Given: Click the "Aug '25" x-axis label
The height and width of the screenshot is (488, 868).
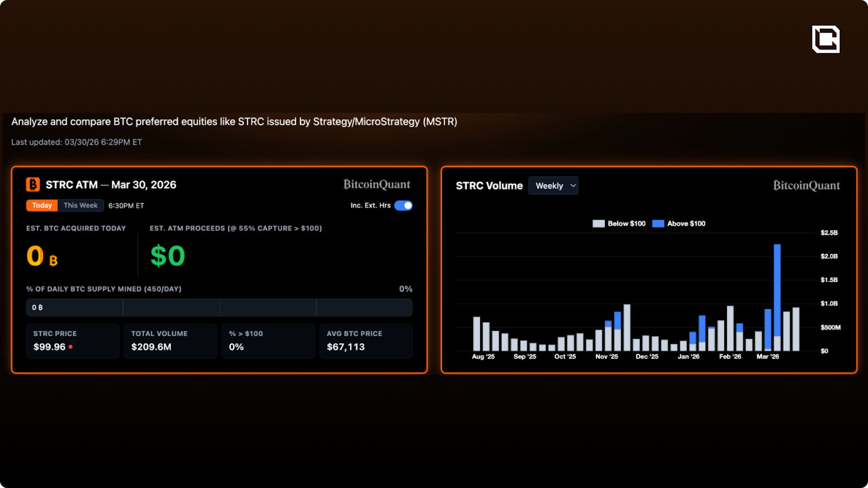Looking at the screenshot, I should [x=483, y=356].
